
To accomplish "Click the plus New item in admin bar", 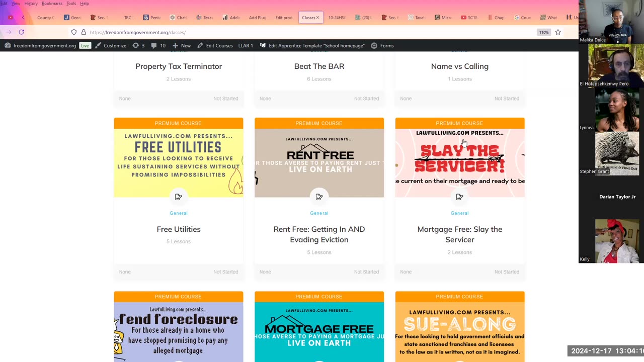I will click(x=181, y=46).
